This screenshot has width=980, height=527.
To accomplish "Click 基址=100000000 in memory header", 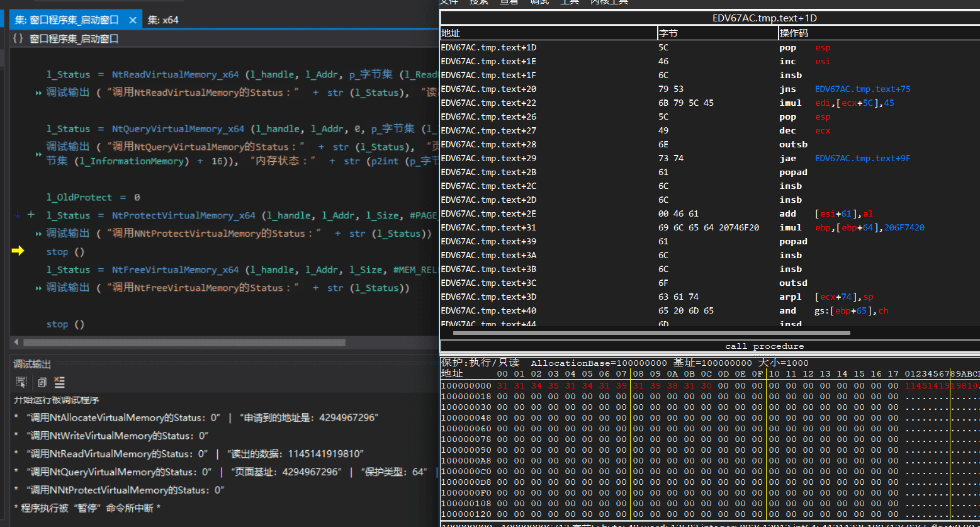I will click(712, 363).
